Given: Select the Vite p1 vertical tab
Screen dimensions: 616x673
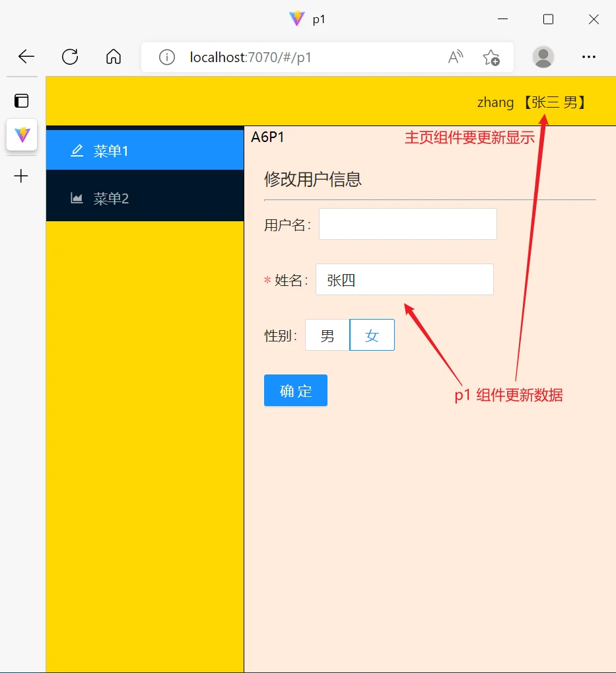Looking at the screenshot, I should click(22, 135).
